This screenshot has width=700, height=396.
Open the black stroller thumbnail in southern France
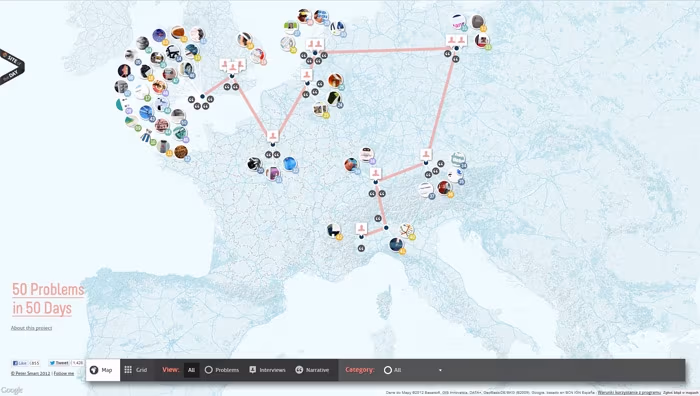coord(333,230)
